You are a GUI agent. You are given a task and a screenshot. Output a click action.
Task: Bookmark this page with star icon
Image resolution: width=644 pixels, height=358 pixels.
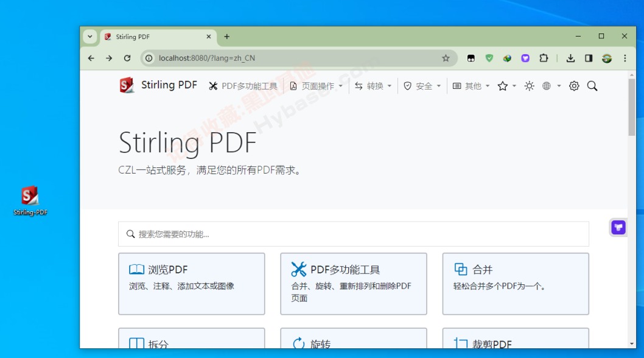point(446,58)
